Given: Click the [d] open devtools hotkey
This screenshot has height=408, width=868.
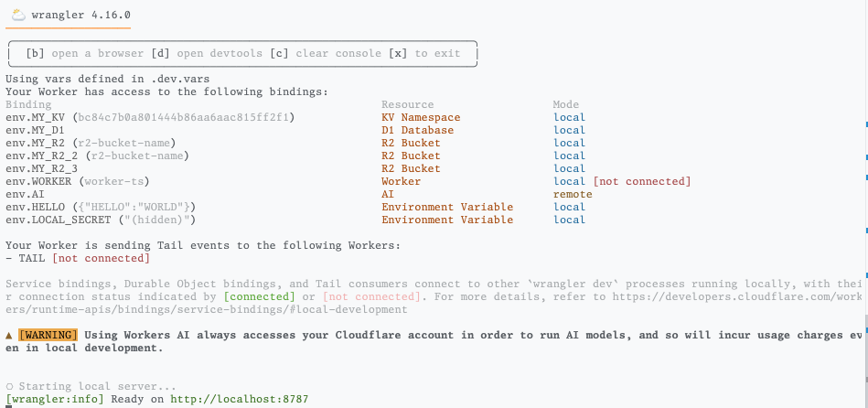Looking at the screenshot, I should [207, 54].
